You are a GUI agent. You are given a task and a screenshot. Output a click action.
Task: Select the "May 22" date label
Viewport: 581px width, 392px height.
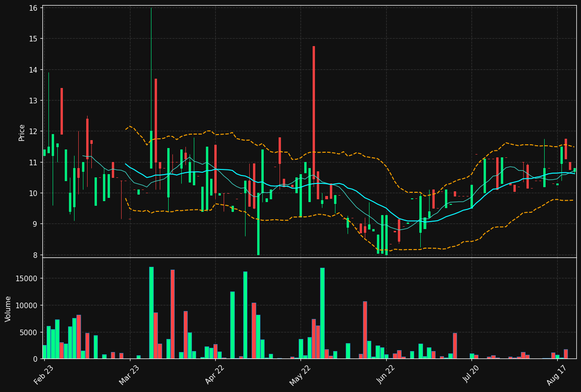tap(300, 375)
